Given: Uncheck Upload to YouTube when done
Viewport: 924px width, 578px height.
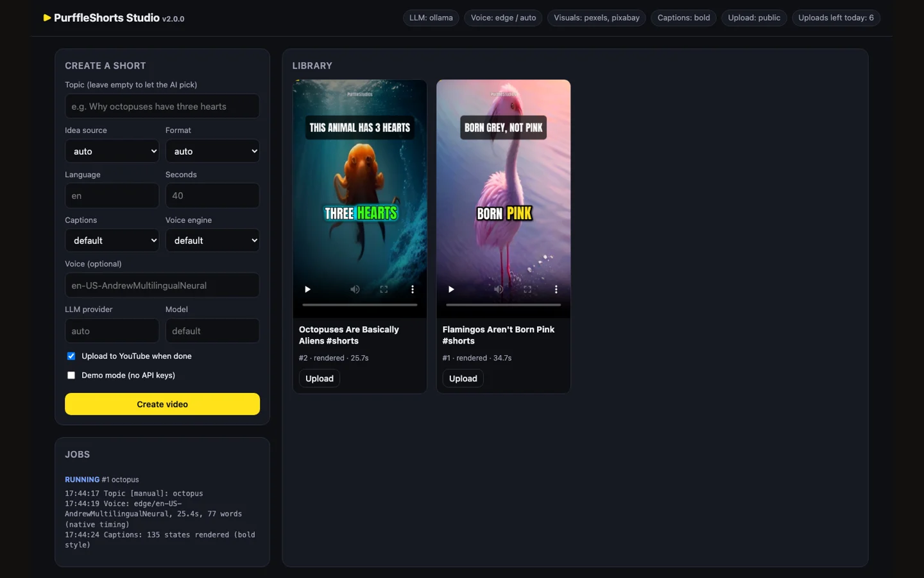Looking at the screenshot, I should click(71, 356).
